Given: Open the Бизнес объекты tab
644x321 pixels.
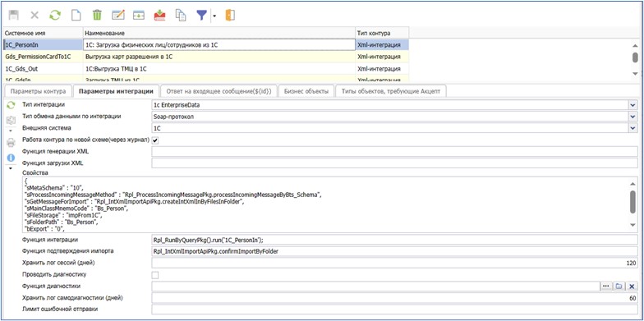Looking at the screenshot, I should [x=306, y=91].
